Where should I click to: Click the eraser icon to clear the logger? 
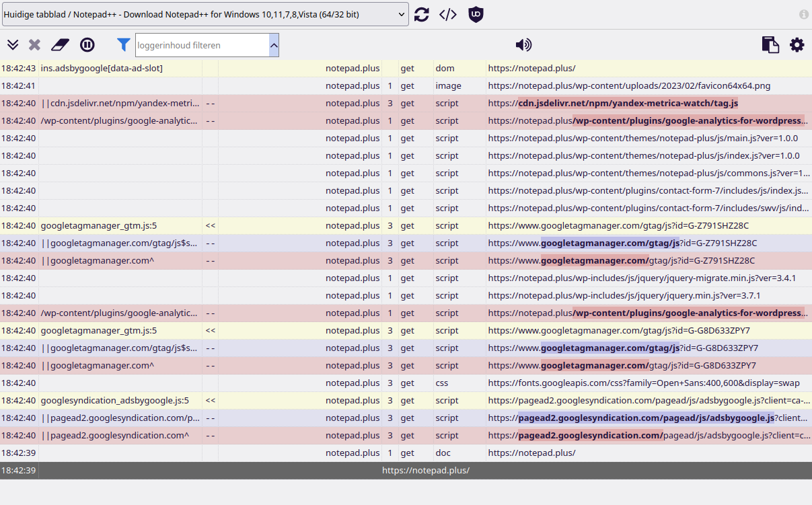point(60,45)
